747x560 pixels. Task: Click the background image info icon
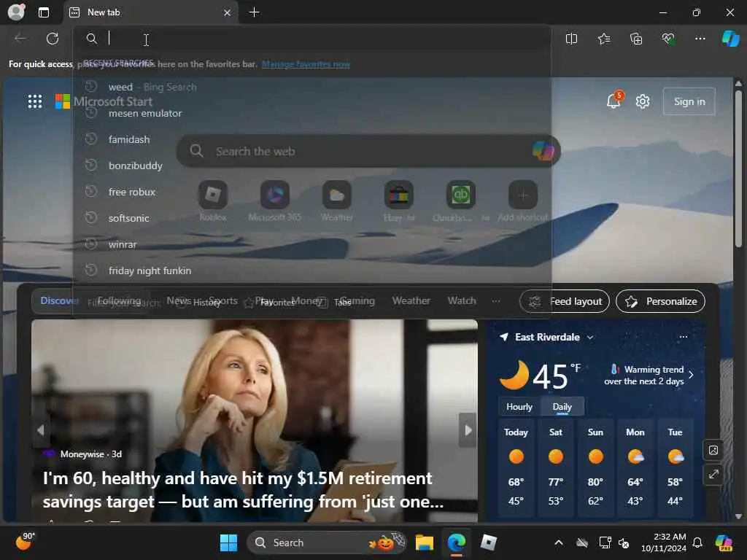713,450
